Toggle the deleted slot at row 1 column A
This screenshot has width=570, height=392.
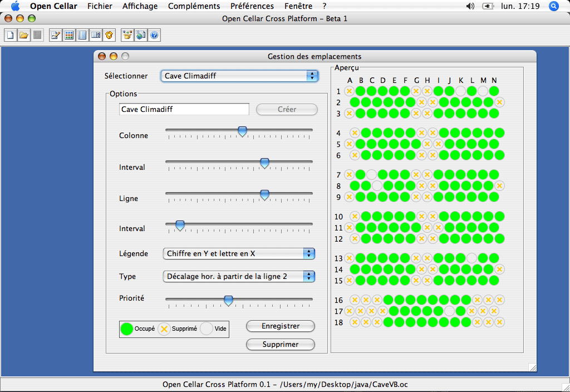(350, 91)
